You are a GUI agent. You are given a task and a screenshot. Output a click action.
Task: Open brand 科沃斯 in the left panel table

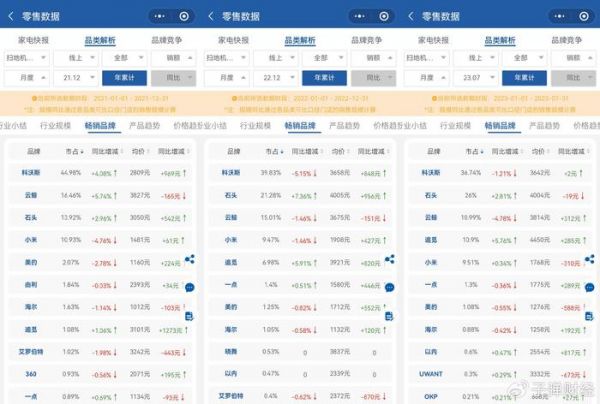point(34,173)
